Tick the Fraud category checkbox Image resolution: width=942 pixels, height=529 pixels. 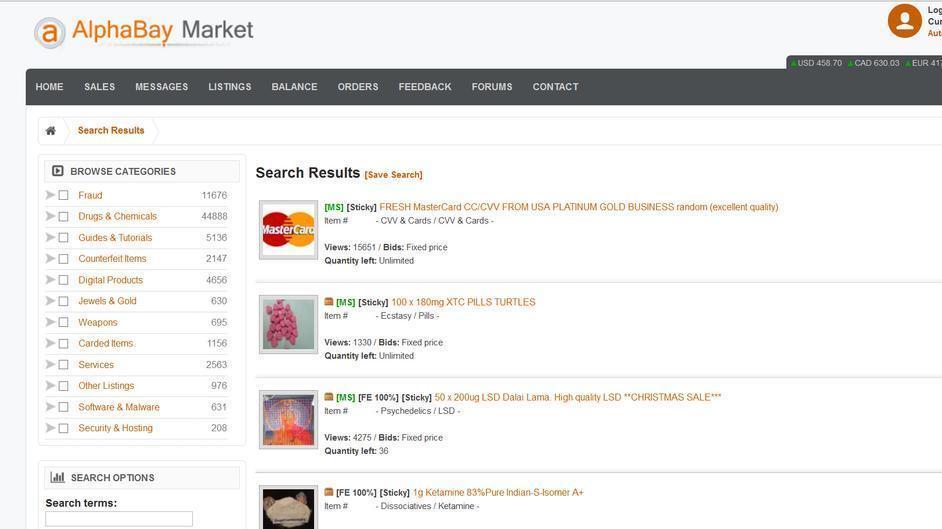click(63, 195)
